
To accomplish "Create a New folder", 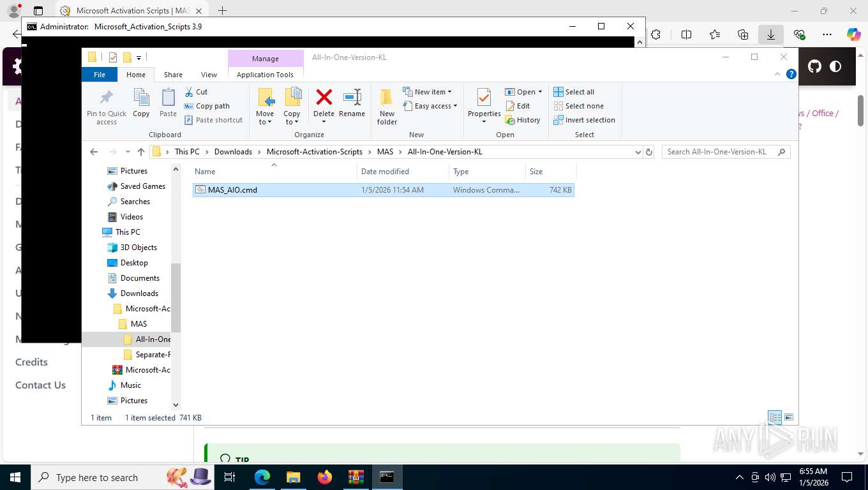I will (387, 107).
